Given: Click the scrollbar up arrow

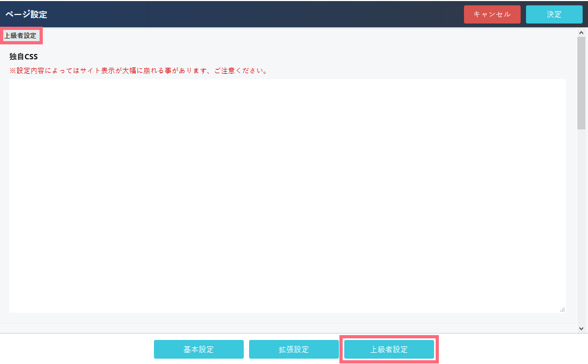Looking at the screenshot, I should 581,33.
